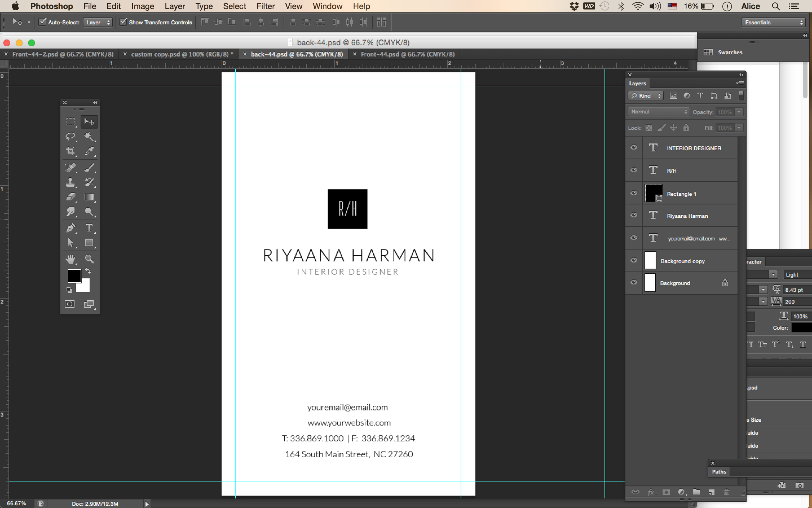Open the Layers panel options menu

[x=740, y=83]
